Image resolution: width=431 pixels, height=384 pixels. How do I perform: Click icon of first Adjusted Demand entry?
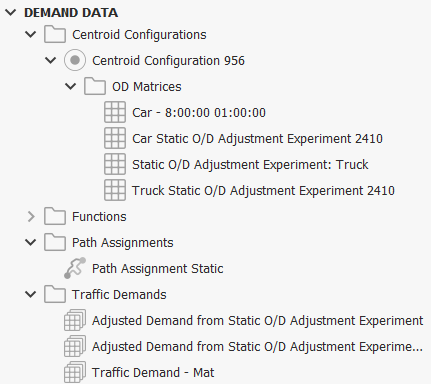click(75, 320)
